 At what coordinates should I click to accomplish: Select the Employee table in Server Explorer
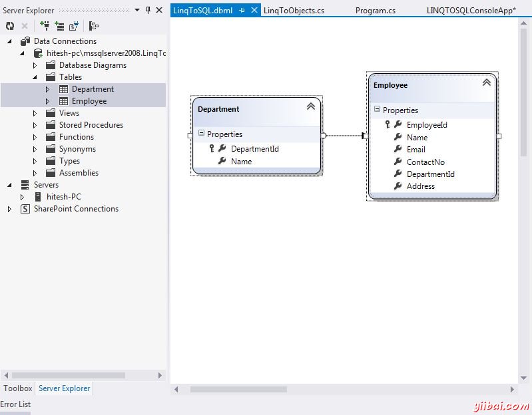coord(89,101)
